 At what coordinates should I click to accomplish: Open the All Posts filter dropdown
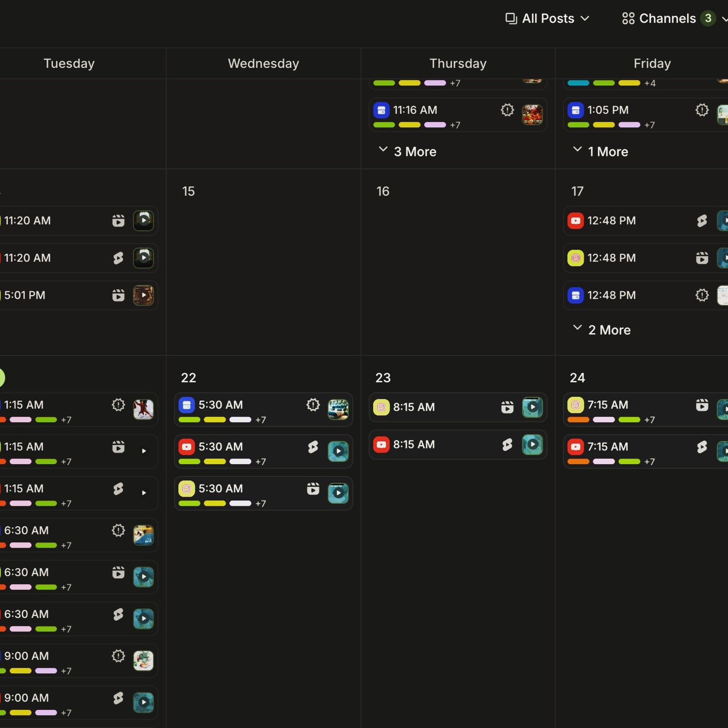[548, 19]
